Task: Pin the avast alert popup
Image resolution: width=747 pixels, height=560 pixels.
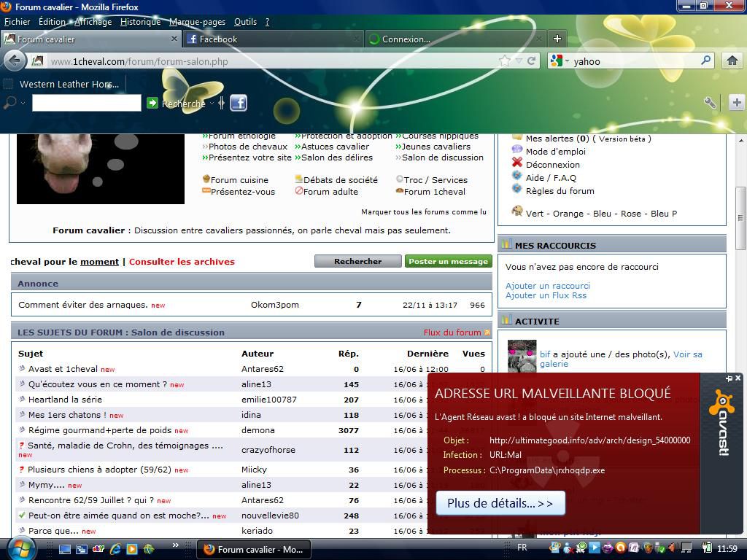Action: [x=728, y=378]
